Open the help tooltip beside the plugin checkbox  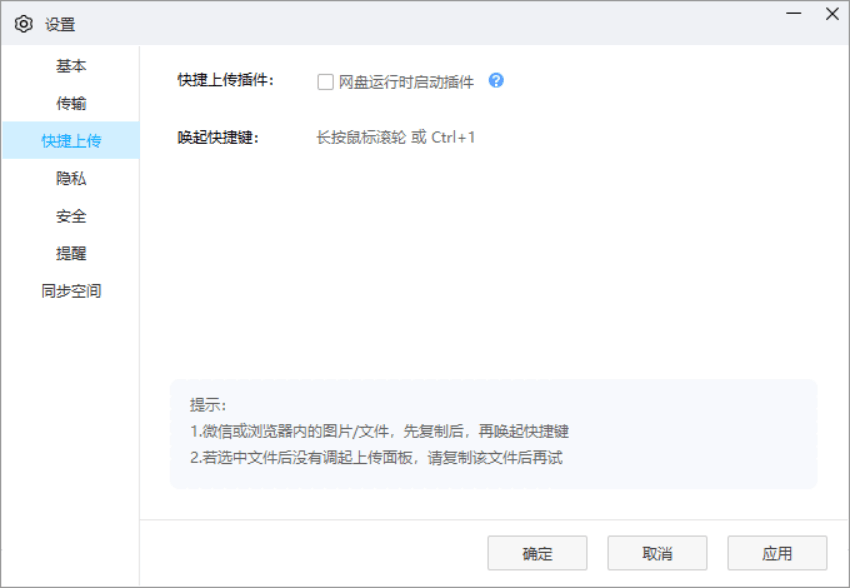[x=495, y=82]
